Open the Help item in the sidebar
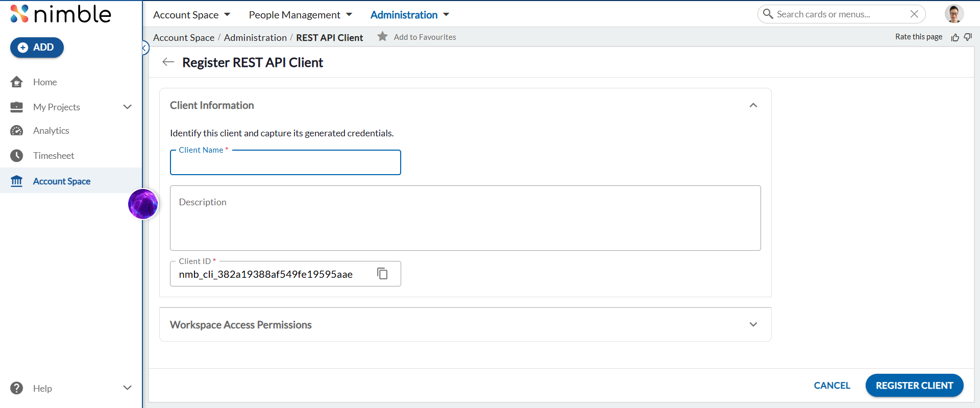Image resolution: width=980 pixels, height=408 pixels. (42, 388)
